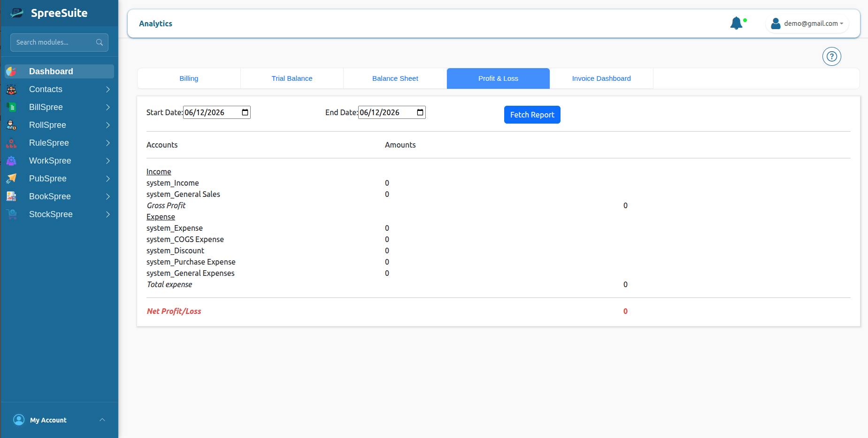Click the Analytics page title
The image size is (868, 438).
click(155, 23)
